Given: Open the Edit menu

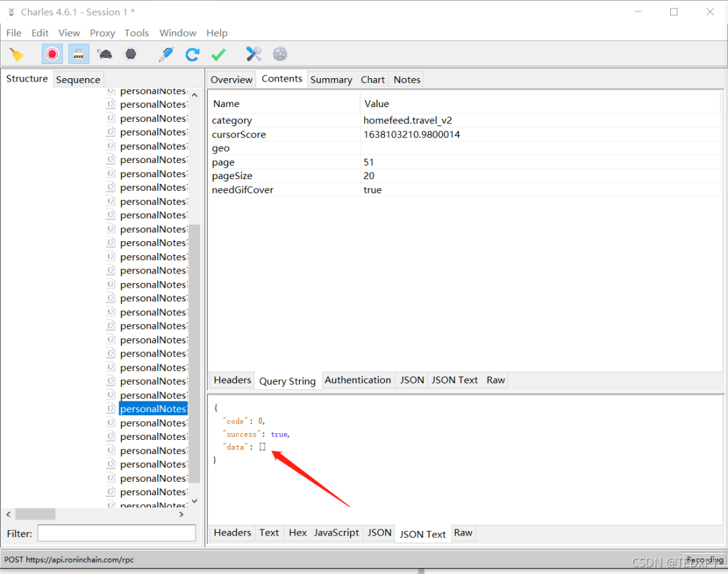Looking at the screenshot, I should tap(40, 33).
